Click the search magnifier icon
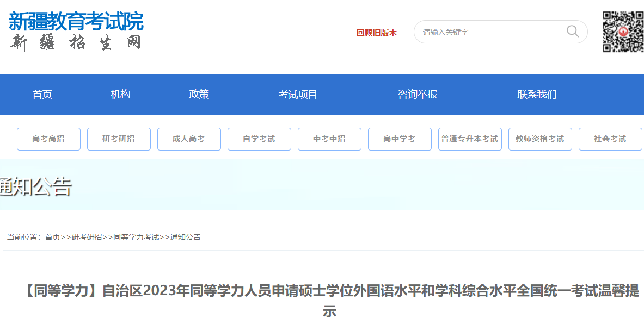 [573, 32]
